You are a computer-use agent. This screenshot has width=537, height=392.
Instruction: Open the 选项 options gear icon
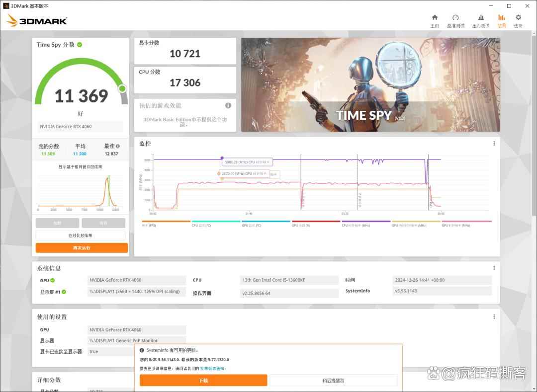pos(518,20)
